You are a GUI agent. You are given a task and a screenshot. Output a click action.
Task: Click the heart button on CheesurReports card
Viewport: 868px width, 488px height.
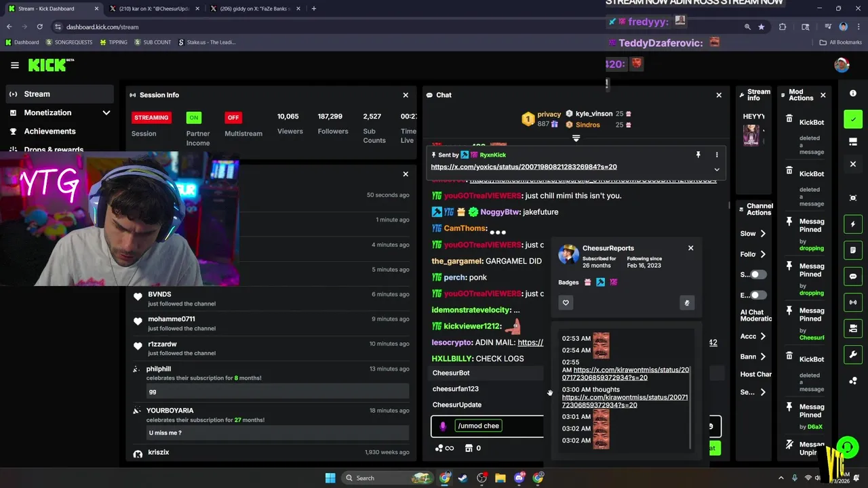tap(566, 303)
